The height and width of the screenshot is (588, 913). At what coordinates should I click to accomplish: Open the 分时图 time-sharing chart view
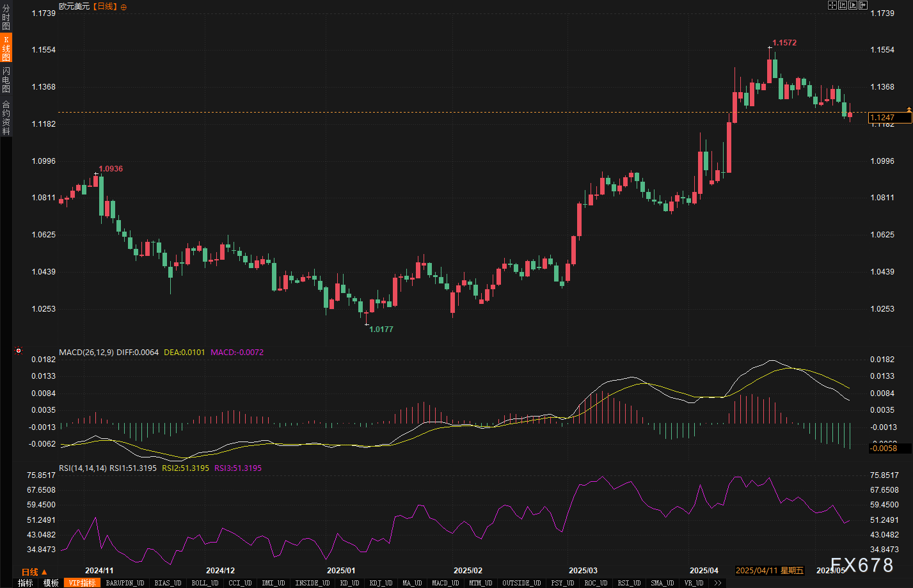pos(6,18)
